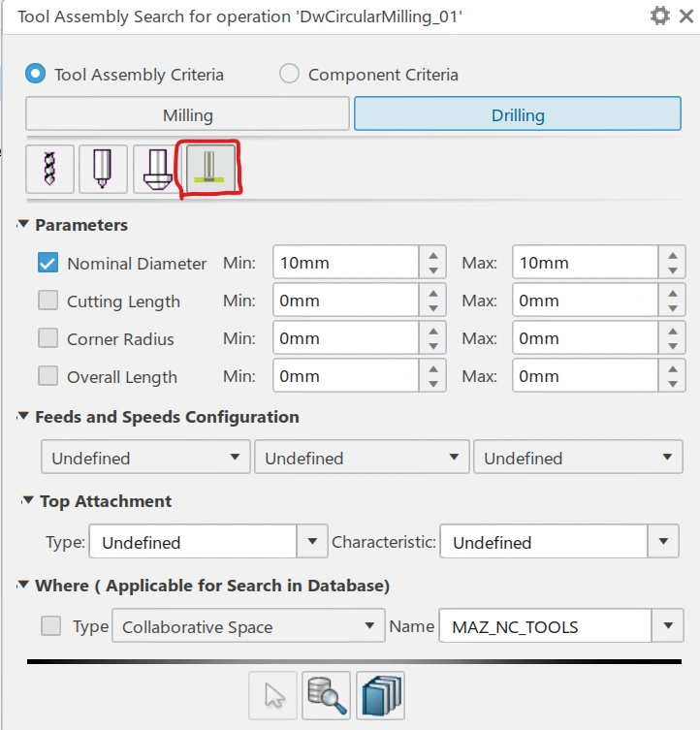This screenshot has height=730, width=700.
Task: Click the Nominal Diameter Min input field
Action: pyautogui.click(x=345, y=263)
